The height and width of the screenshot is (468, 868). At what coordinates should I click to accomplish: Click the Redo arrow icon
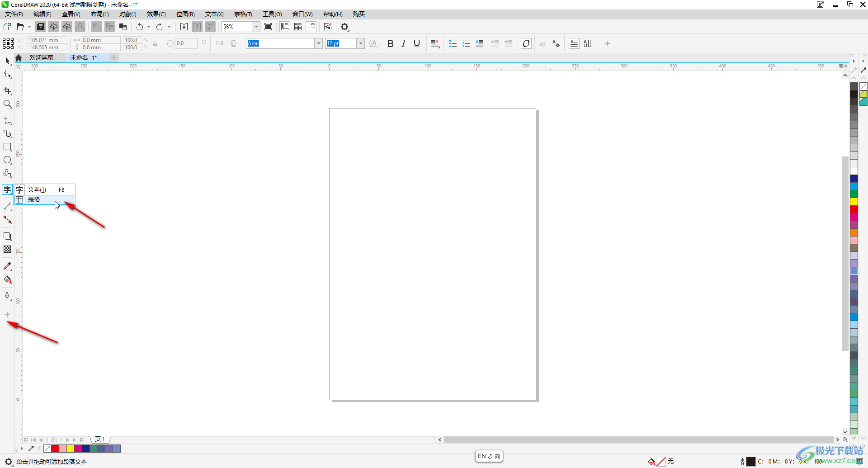coord(160,27)
